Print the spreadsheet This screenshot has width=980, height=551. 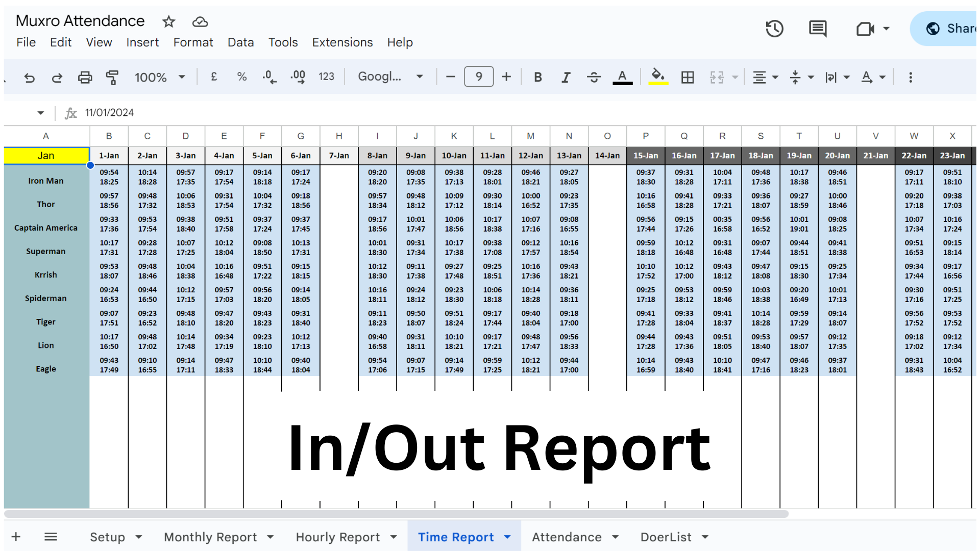(x=85, y=78)
